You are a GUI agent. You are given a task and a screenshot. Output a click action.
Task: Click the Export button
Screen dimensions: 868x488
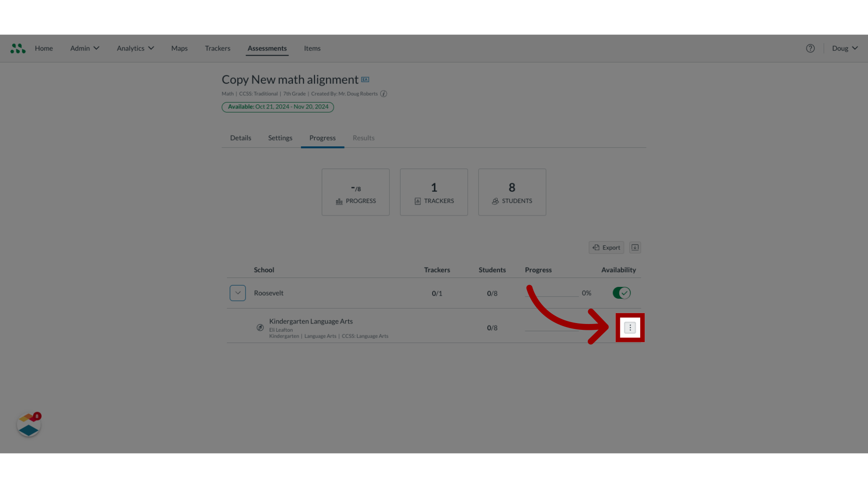click(606, 247)
